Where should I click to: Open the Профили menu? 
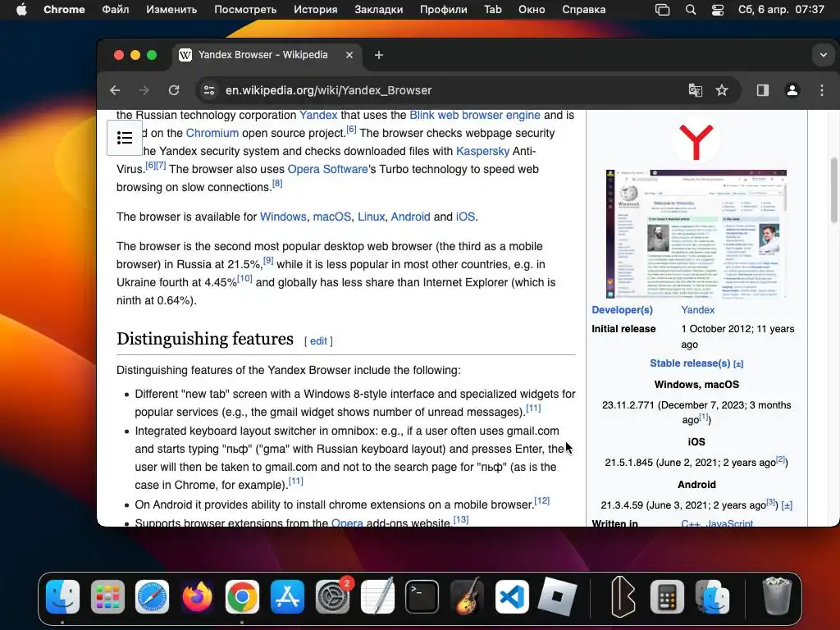tap(444, 10)
